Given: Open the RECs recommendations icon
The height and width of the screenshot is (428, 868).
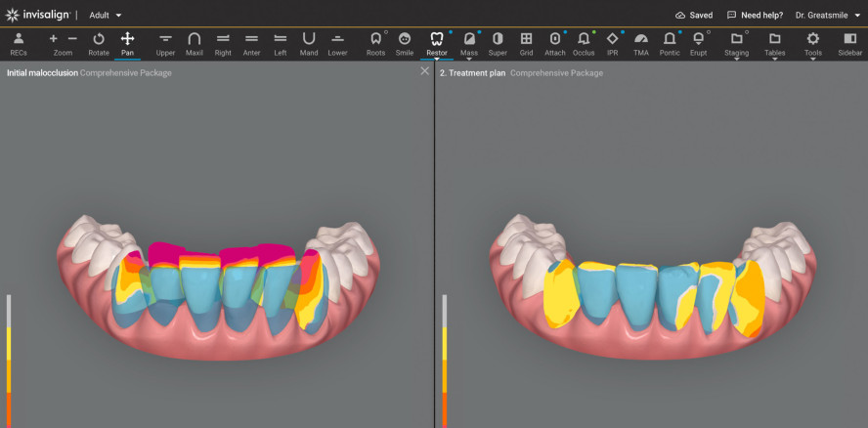Looking at the screenshot, I should [19, 43].
